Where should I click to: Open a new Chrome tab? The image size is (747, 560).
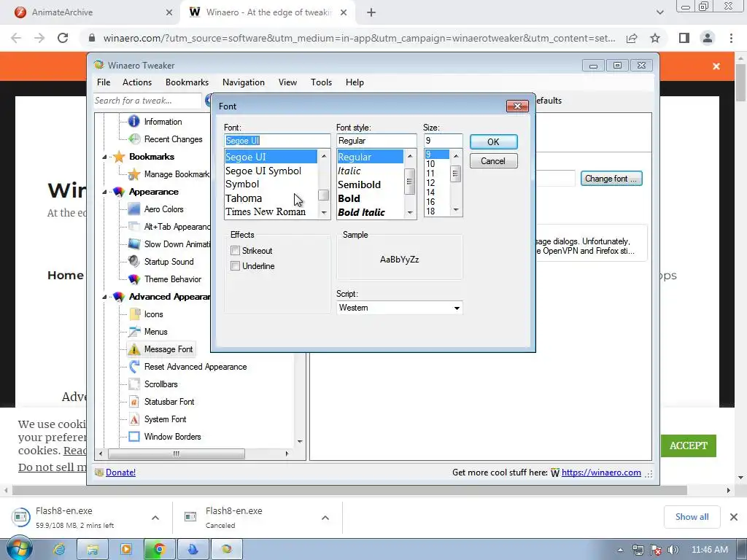pos(371,12)
